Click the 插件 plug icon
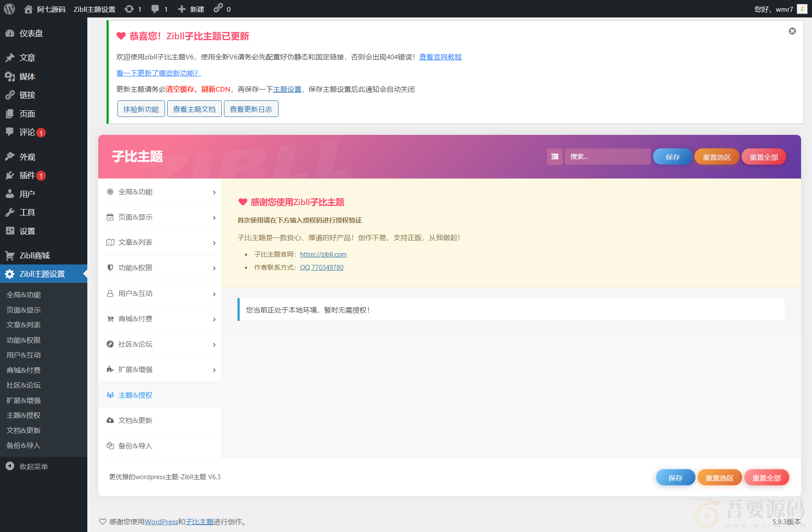Screen dimensions: 812x532 (x=10, y=175)
